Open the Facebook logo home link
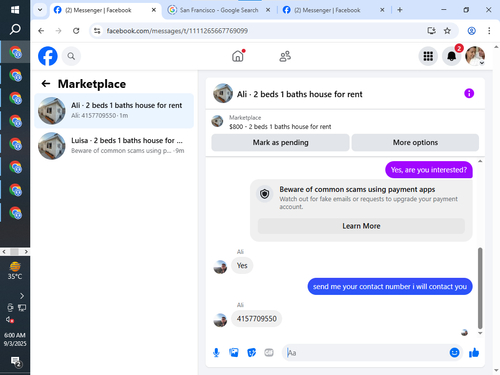Viewport: 500px width, 375px height. [48, 56]
